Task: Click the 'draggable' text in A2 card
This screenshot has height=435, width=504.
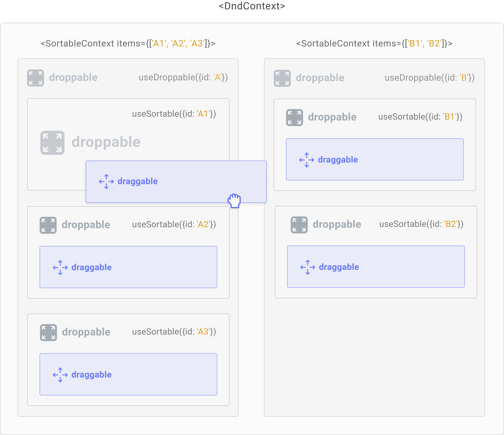Action: tap(92, 268)
